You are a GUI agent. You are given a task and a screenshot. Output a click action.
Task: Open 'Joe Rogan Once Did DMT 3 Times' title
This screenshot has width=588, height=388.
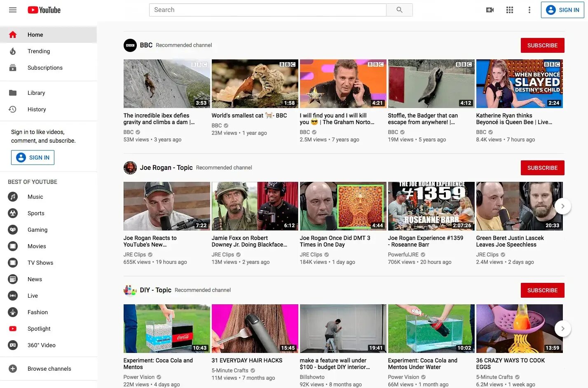335,241
